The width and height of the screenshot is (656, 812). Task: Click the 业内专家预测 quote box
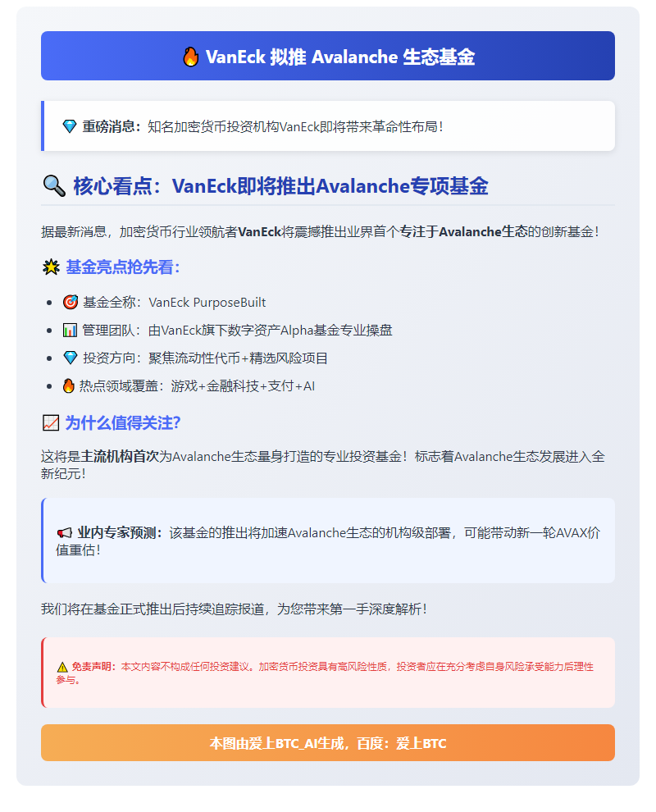tap(328, 541)
